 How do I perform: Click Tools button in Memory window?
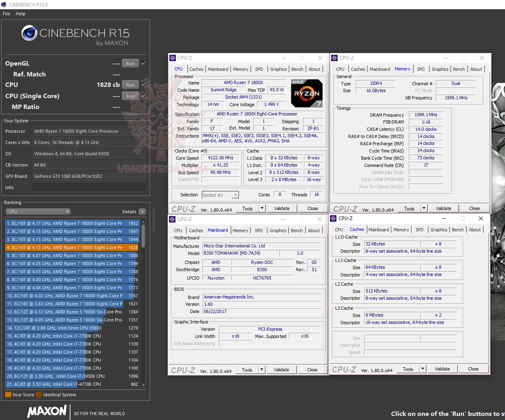(x=409, y=208)
